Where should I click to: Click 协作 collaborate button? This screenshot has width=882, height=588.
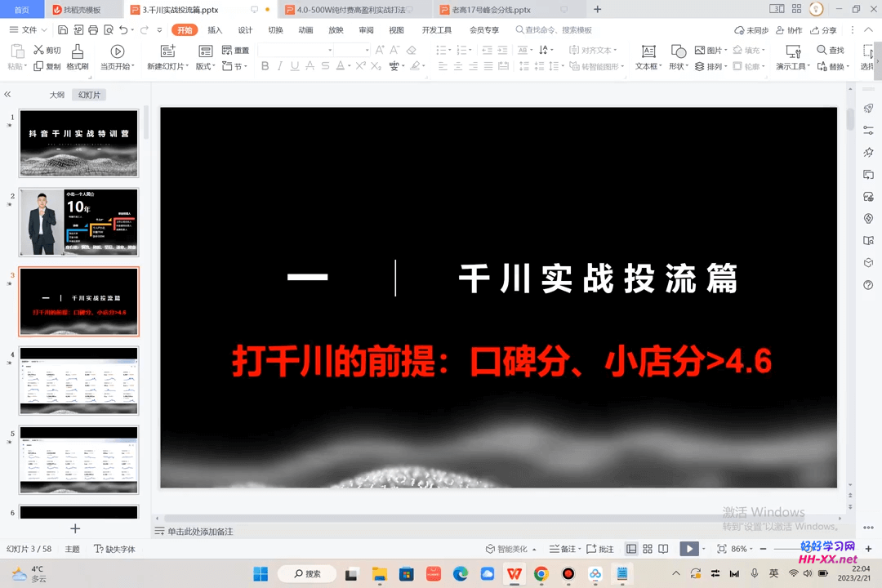[x=789, y=30]
